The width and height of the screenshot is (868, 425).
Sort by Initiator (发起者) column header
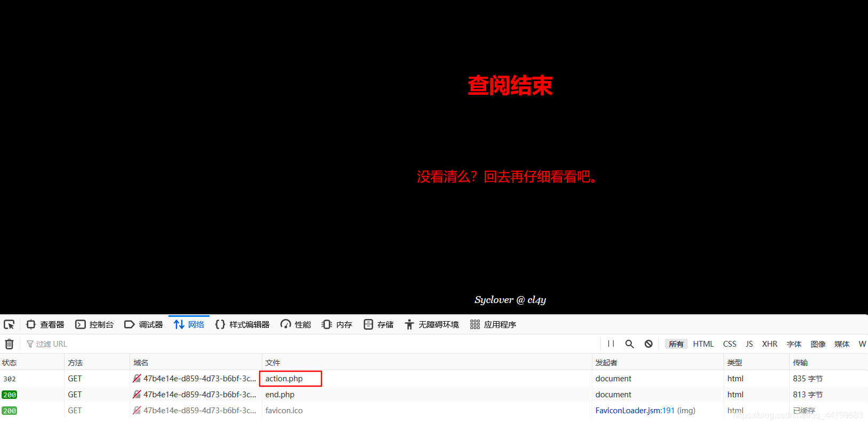coord(657,363)
